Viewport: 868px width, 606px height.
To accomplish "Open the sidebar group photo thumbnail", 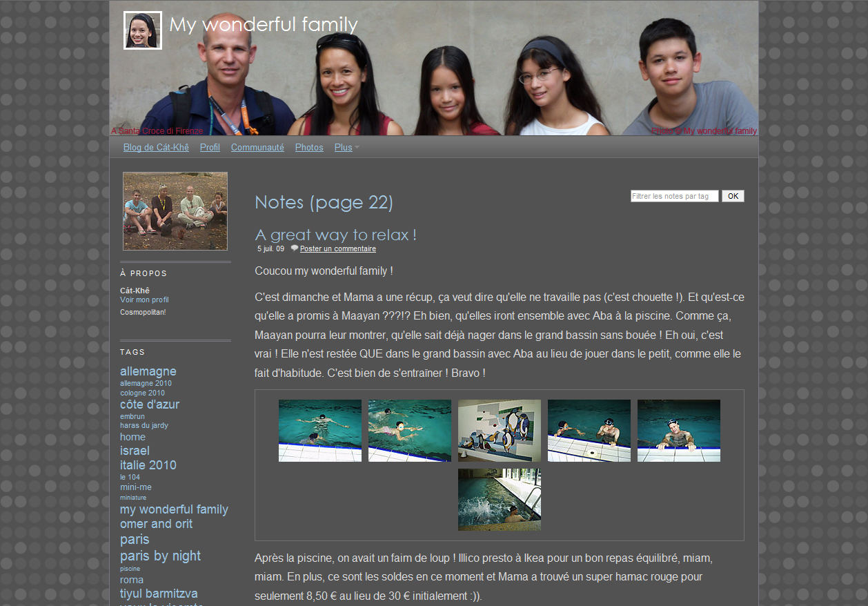I will click(175, 211).
